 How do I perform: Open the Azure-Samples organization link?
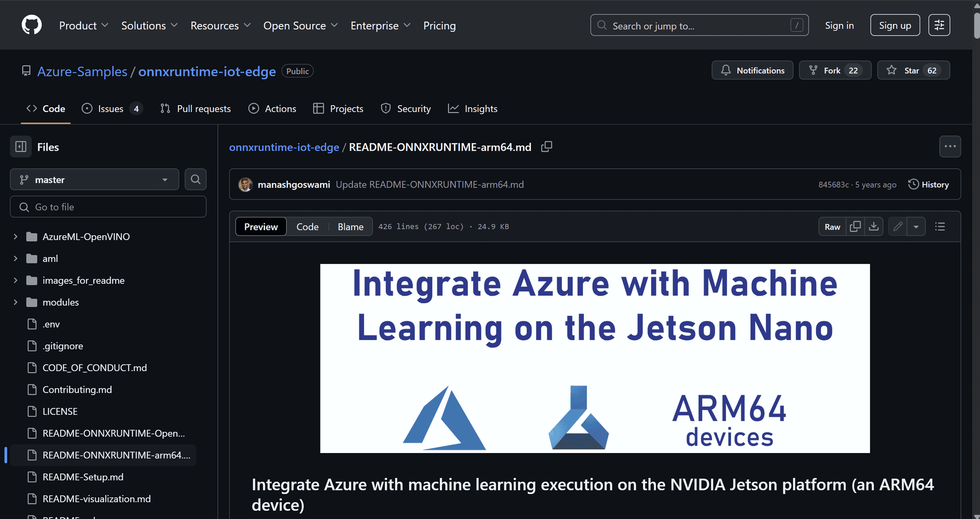point(82,71)
